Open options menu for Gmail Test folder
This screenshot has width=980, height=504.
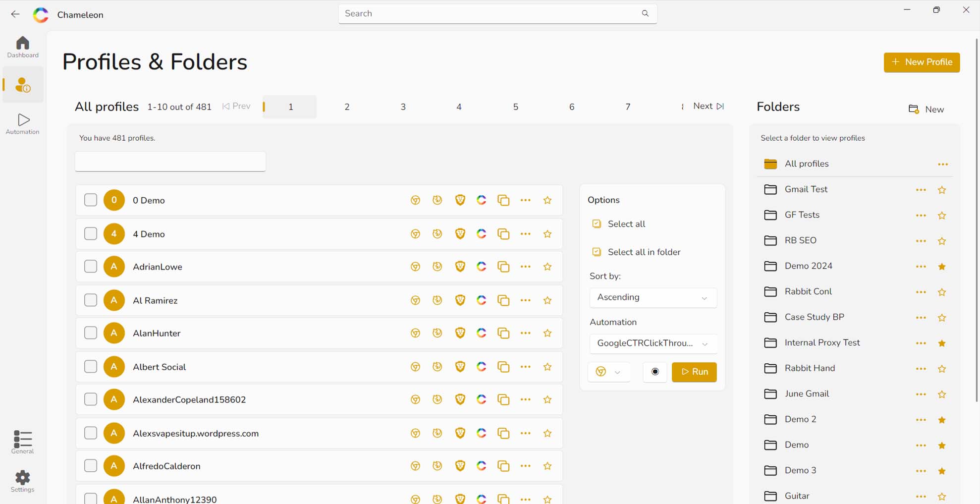pos(921,190)
